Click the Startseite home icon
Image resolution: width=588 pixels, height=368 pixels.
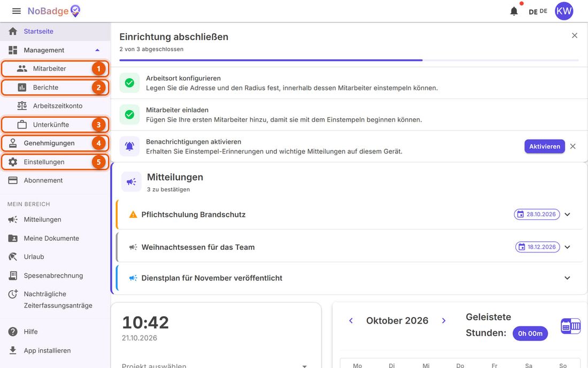(13, 31)
